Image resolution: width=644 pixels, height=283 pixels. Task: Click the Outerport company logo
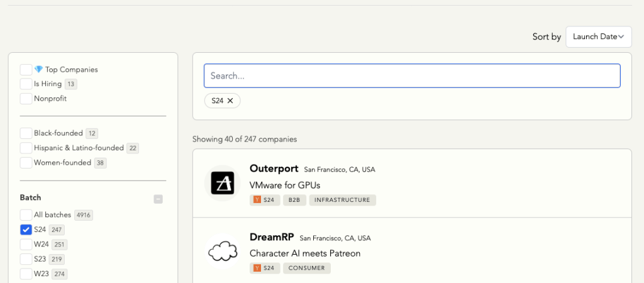pyautogui.click(x=223, y=183)
